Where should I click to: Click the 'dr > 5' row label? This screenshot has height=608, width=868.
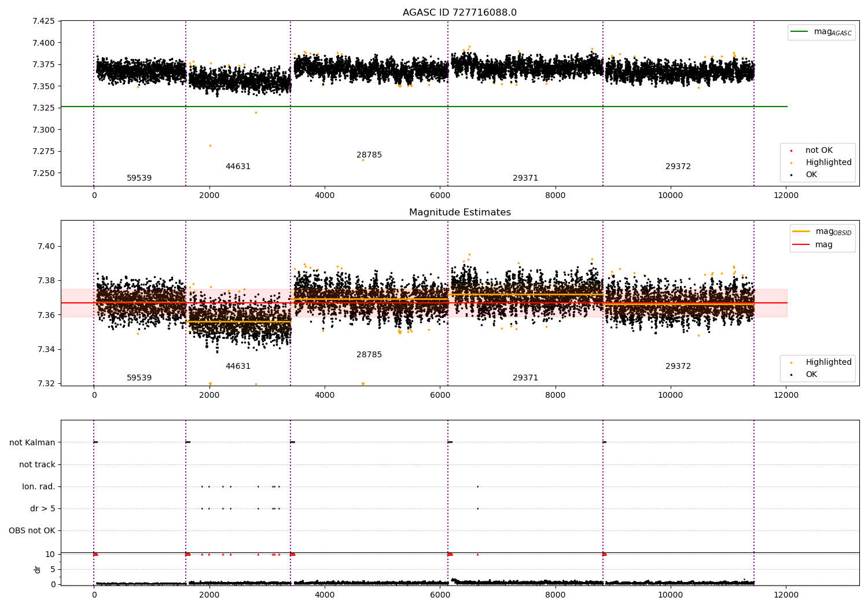[43, 509]
